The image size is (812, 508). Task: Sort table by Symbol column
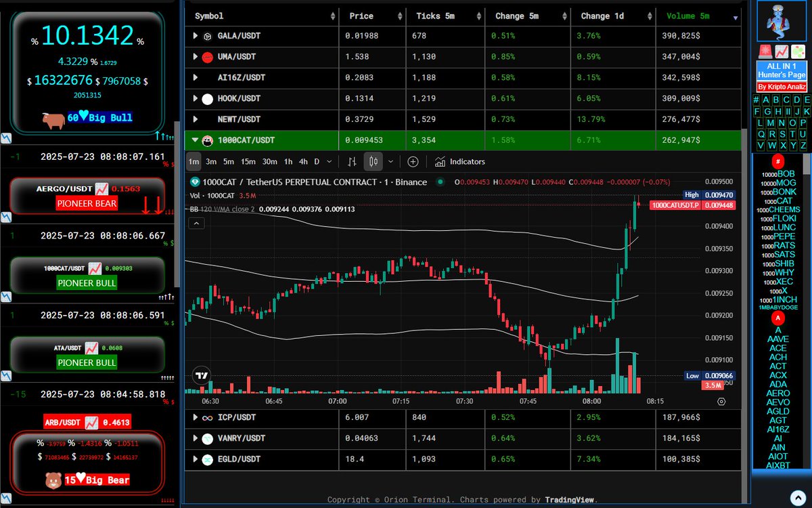tap(261, 16)
